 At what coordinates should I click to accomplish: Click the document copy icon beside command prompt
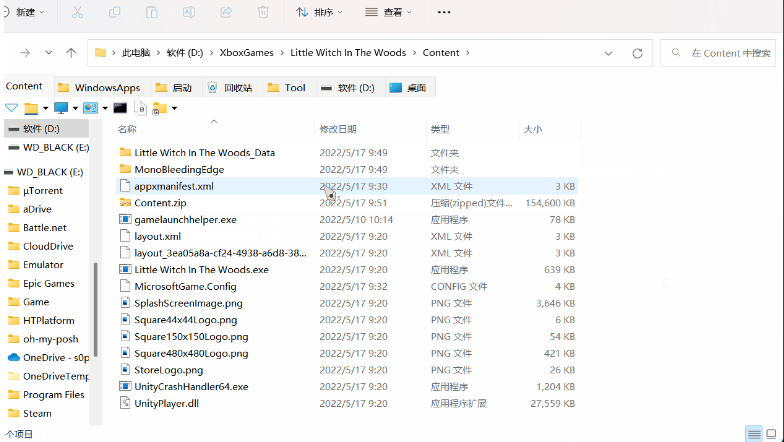pos(141,108)
